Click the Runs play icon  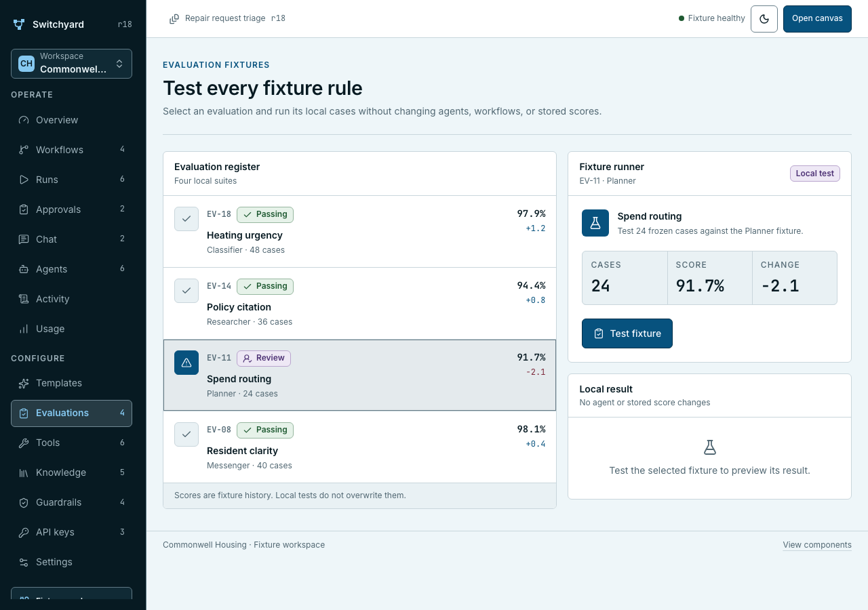coord(24,180)
